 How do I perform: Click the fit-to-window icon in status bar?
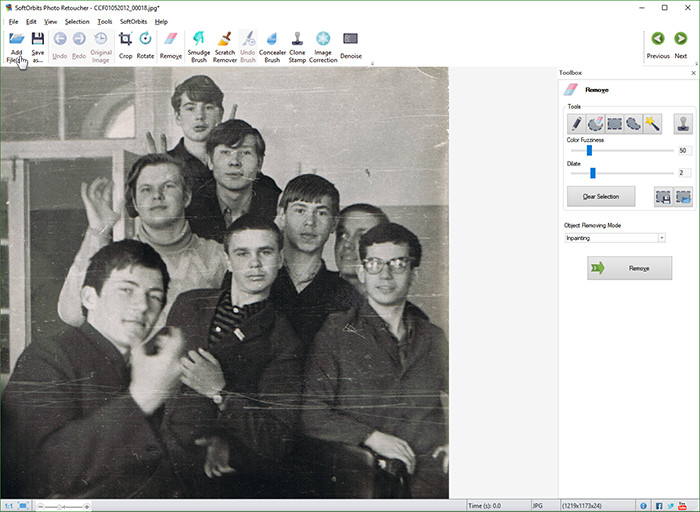pos(23,506)
